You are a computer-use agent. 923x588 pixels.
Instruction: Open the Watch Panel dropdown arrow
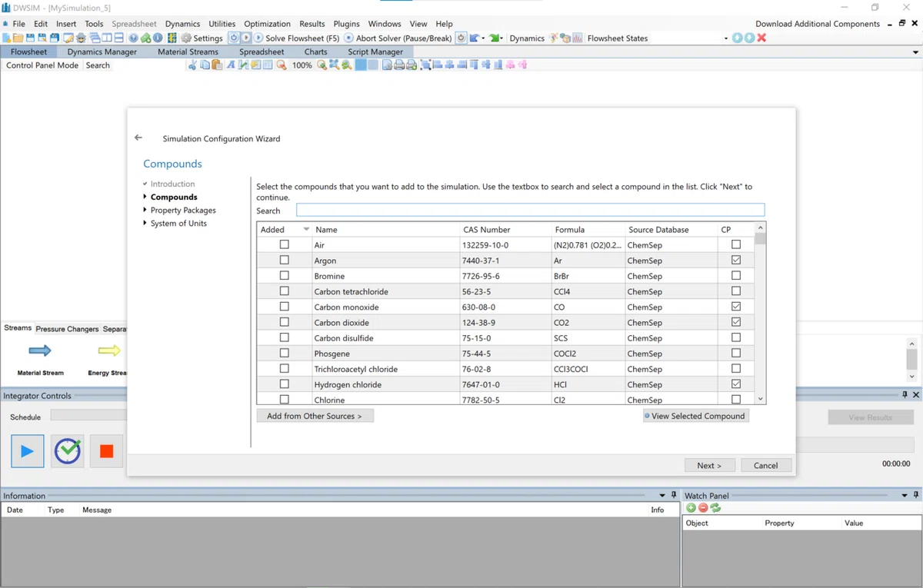pos(905,496)
